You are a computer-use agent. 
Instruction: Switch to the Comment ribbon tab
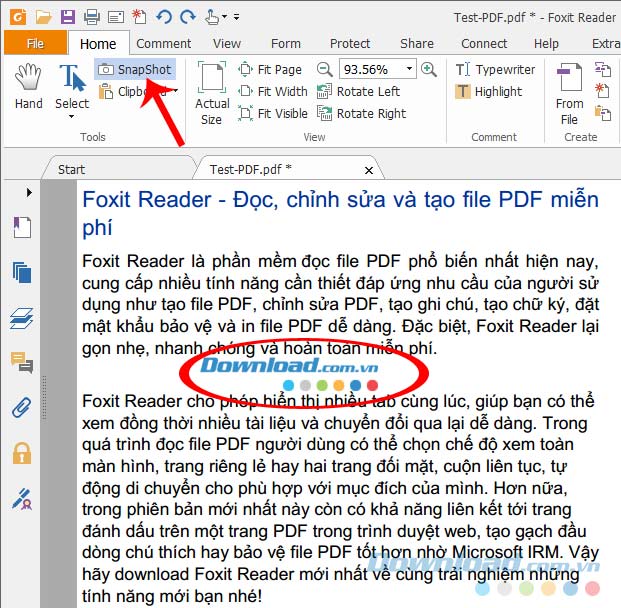164,43
